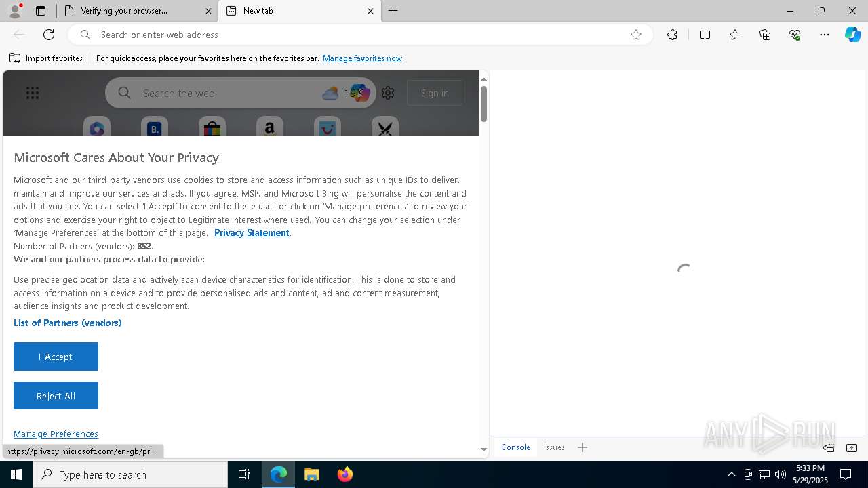868x488 pixels.
Task: Open the volume speaker tray icon
Action: [781, 474]
